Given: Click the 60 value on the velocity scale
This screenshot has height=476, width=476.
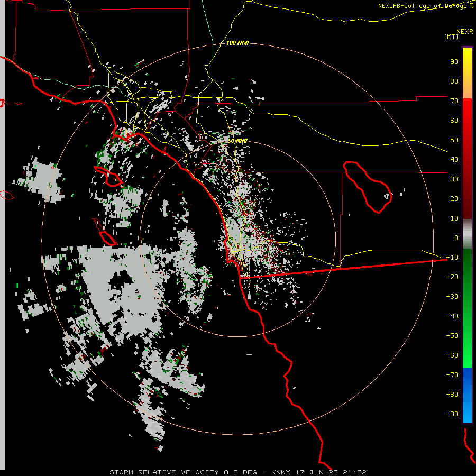Looking at the screenshot, I should tap(454, 121).
